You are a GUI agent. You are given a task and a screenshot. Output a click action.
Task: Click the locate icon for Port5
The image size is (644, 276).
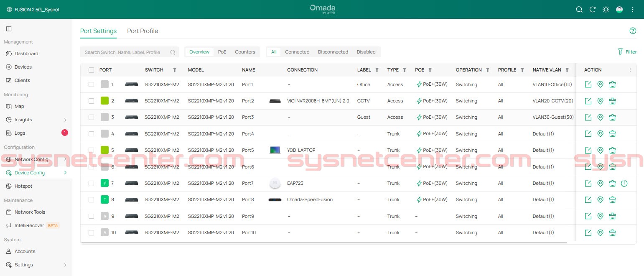(x=600, y=150)
